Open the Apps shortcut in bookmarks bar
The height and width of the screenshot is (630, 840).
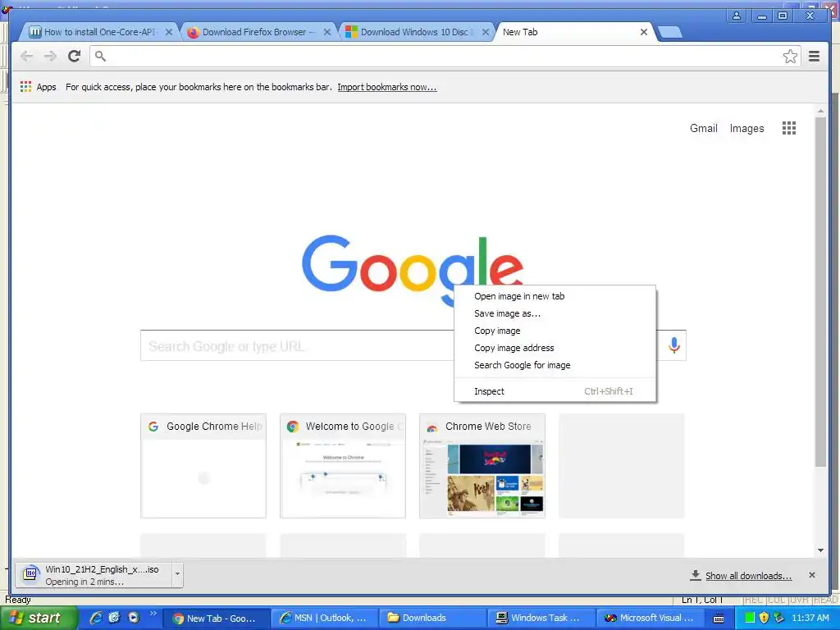[x=38, y=87]
